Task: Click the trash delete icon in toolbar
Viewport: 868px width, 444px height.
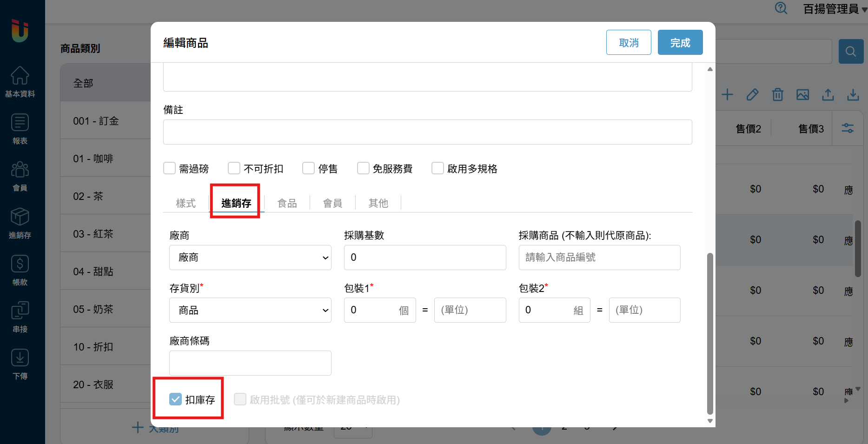Action: tap(777, 95)
